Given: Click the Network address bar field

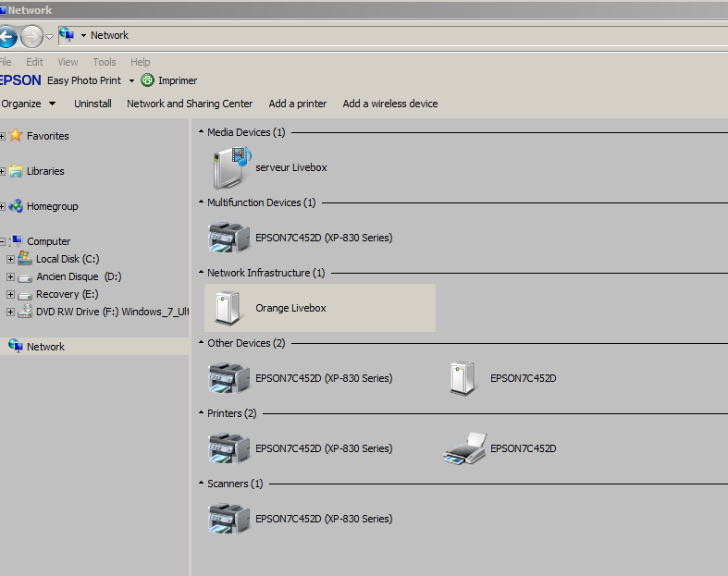Looking at the screenshot, I should 370,35.
